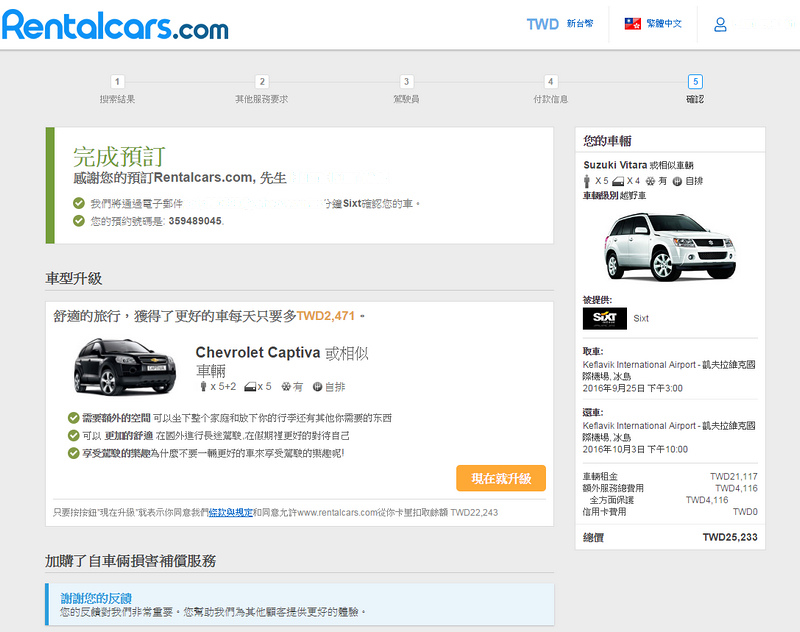The height and width of the screenshot is (632, 800).
Task: Click the TWD2,471 upgrade price
Action: pos(326,316)
